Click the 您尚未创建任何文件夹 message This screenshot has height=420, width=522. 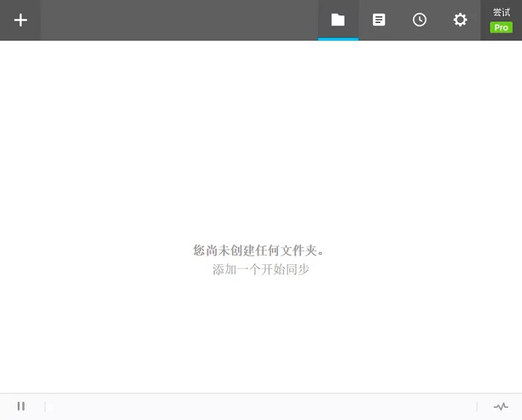pyautogui.click(x=260, y=250)
